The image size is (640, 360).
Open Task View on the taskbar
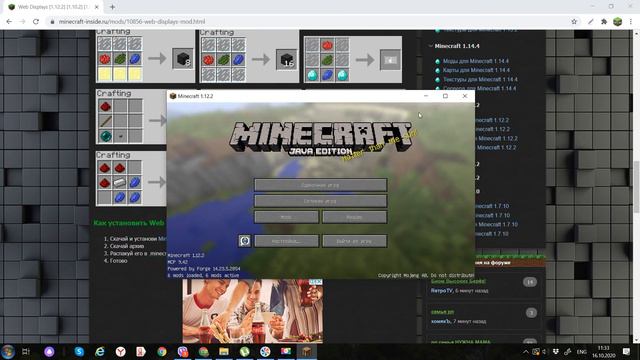26,351
